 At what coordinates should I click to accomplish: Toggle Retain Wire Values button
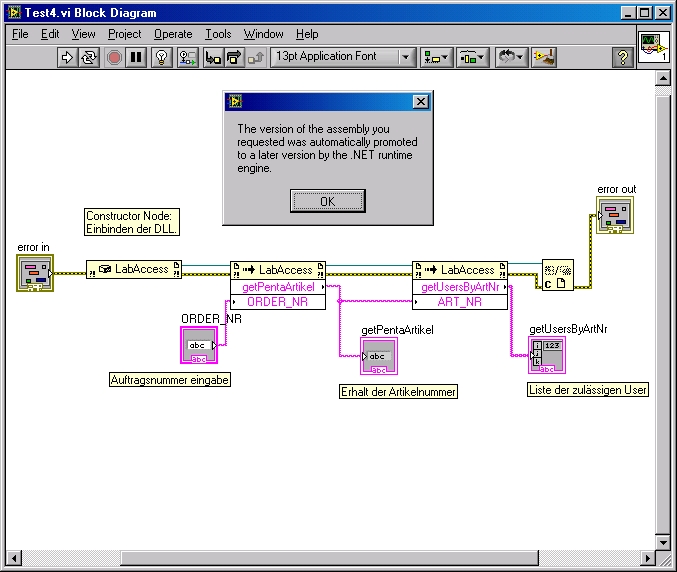point(188,57)
